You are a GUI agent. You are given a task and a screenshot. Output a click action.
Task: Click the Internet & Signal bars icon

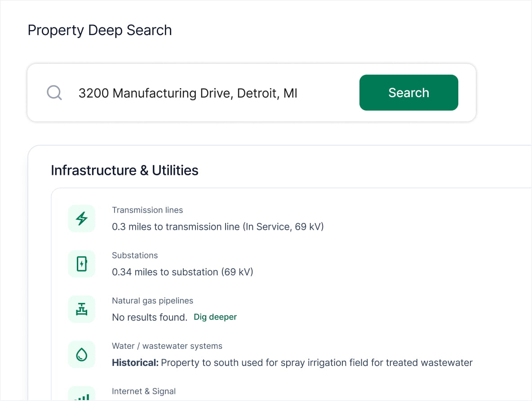click(82, 395)
